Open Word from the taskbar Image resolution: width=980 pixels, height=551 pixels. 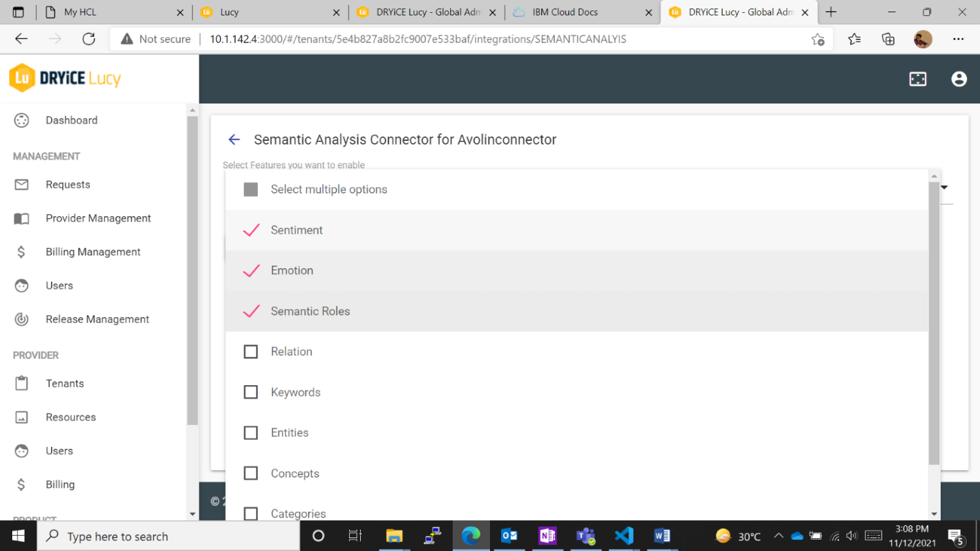coord(662,536)
